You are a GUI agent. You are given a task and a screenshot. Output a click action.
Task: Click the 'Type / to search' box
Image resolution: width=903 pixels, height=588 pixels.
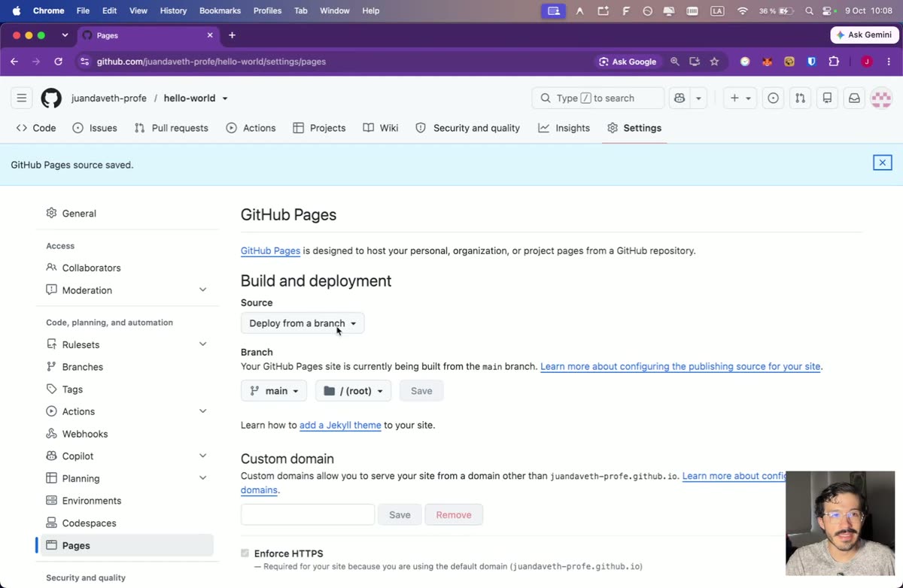pos(598,98)
